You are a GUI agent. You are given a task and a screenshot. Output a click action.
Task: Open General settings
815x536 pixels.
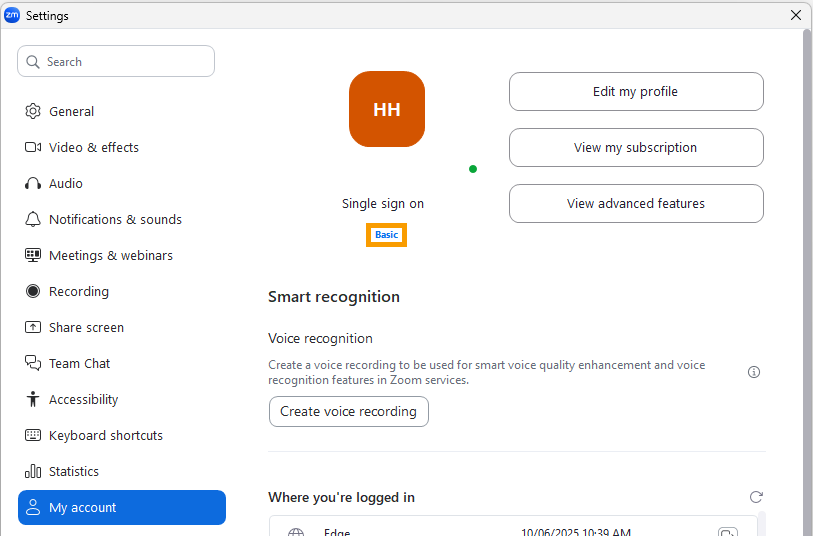click(x=122, y=111)
